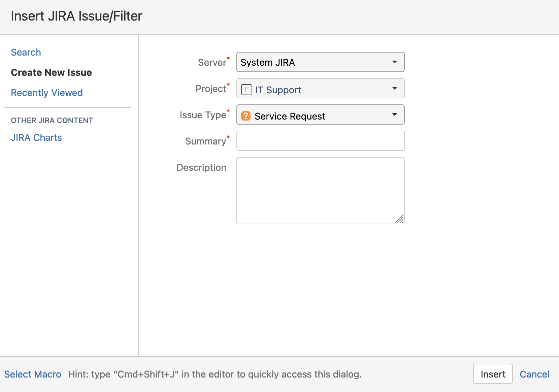
Task: Click the Insert JIRA Issue/Filter dialog title
Action: pyautogui.click(x=77, y=16)
